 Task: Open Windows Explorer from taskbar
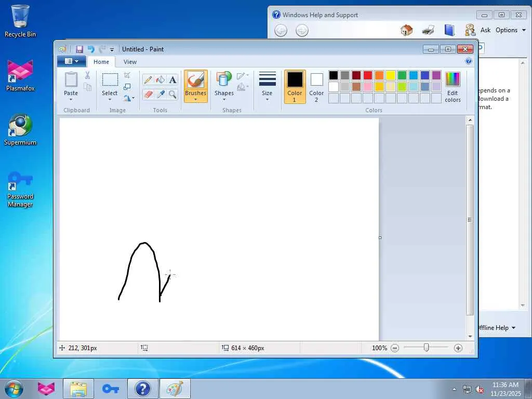coord(78,389)
